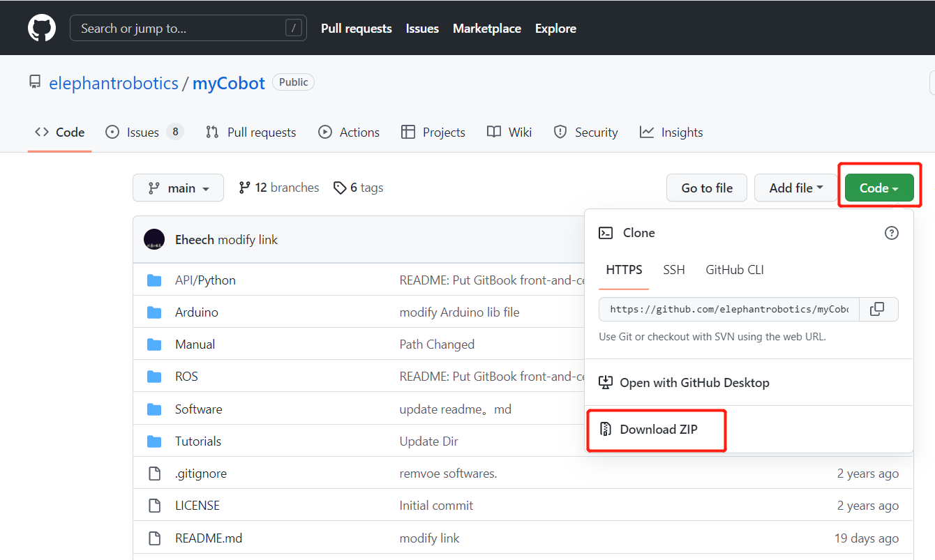
Task: Collapse the green Code dropdown
Action: tap(878, 188)
